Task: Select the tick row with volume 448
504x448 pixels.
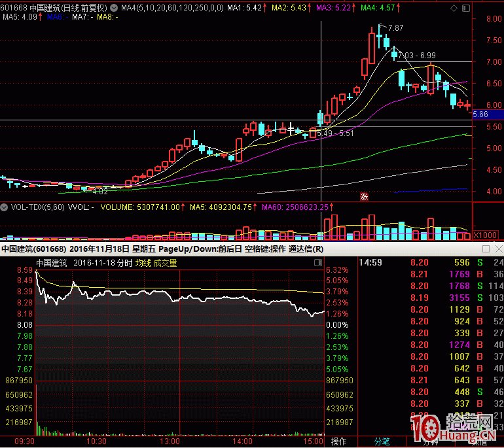Action: click(x=431, y=392)
